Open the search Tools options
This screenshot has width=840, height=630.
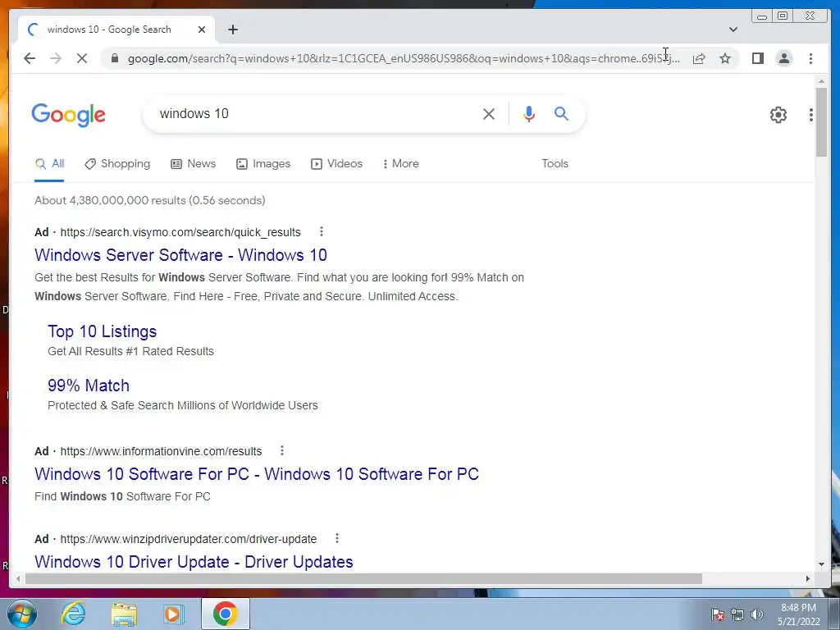(x=555, y=164)
